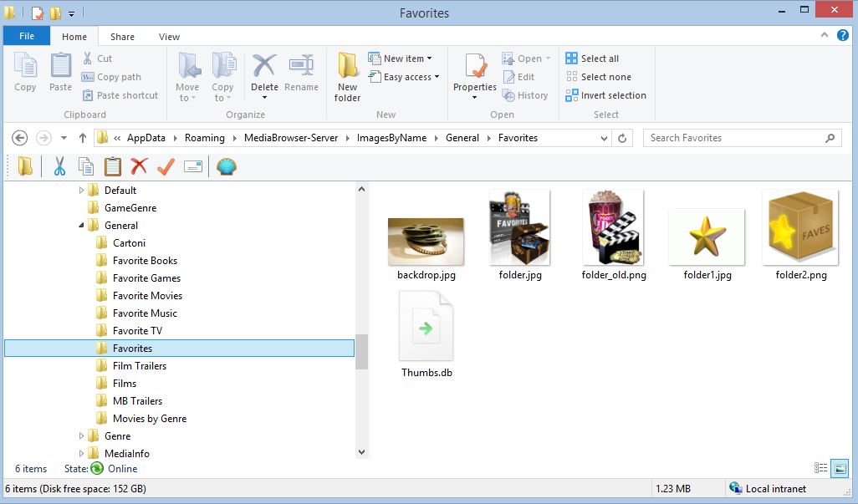This screenshot has width=858, height=504.
Task: Expand the Easy access dropdown
Action: tap(405, 76)
